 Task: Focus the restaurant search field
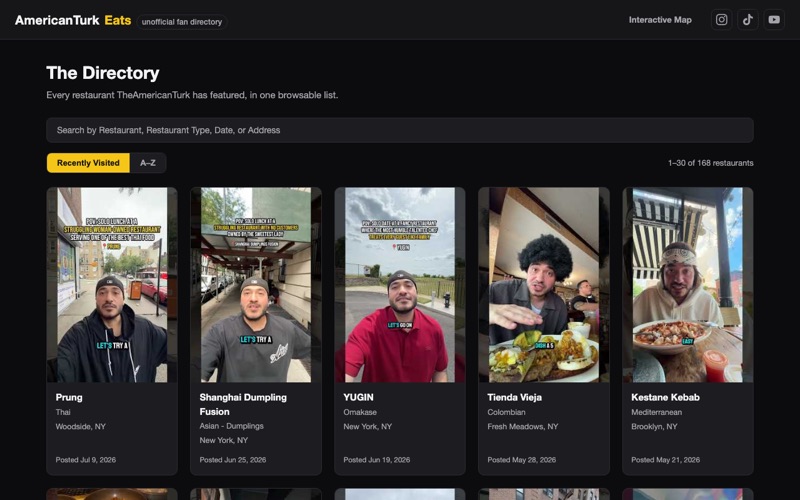399,130
